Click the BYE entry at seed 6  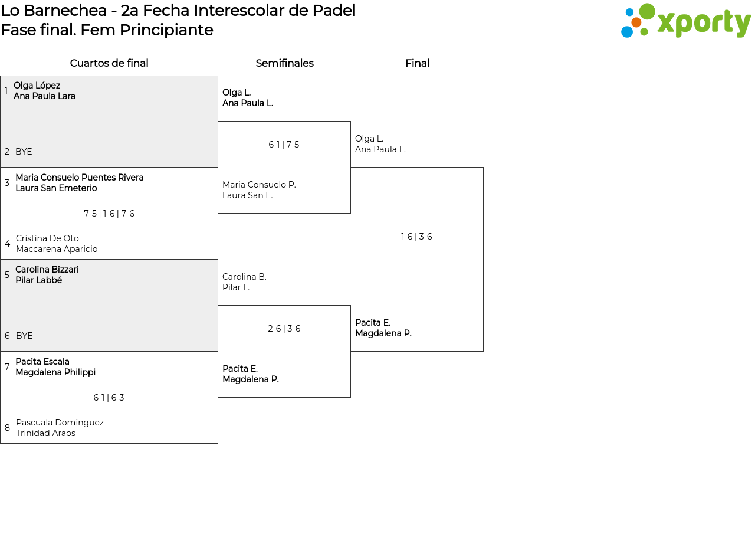pyautogui.click(x=24, y=336)
